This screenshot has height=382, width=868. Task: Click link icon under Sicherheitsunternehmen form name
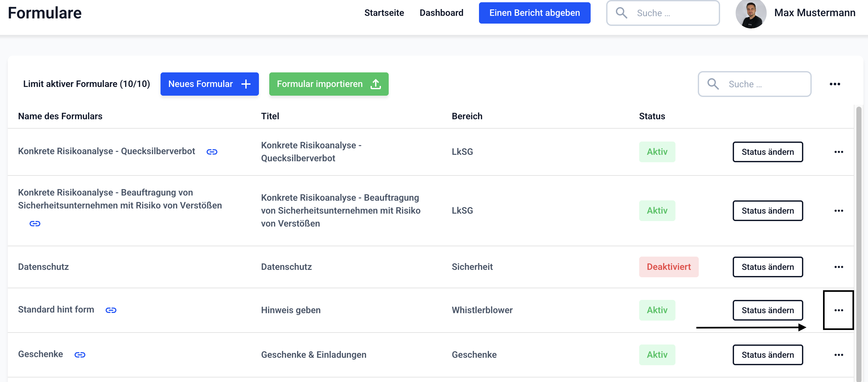click(35, 223)
